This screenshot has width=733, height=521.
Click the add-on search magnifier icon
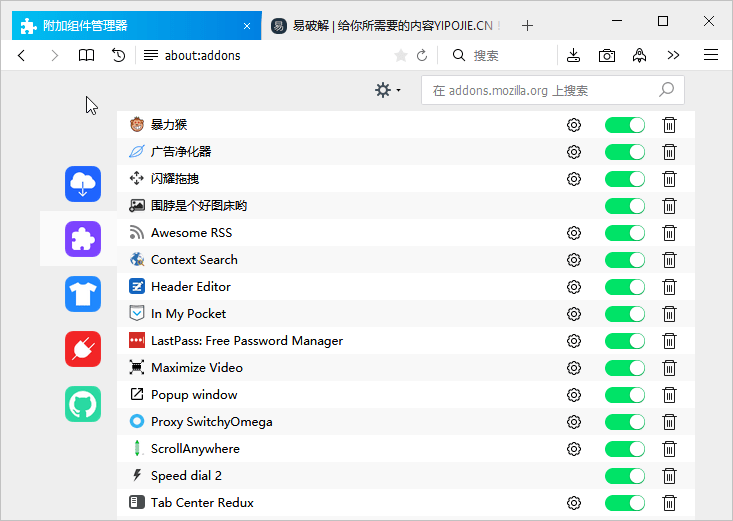[666, 90]
